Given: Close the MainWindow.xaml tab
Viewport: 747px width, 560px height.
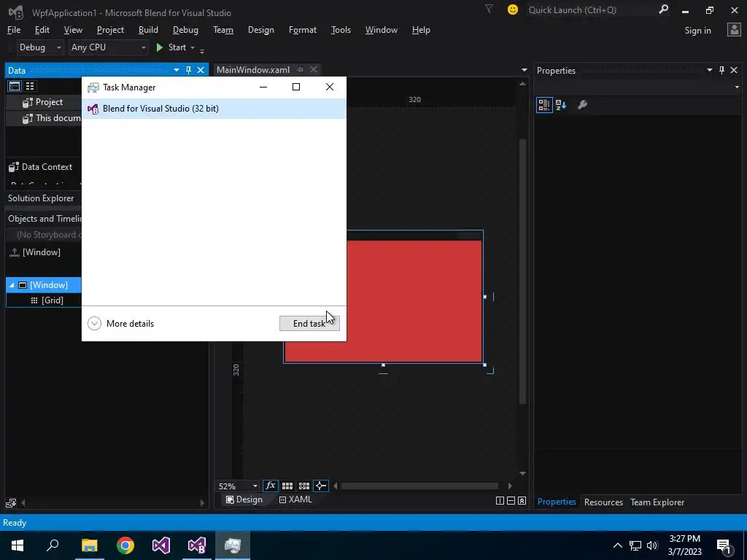Looking at the screenshot, I should tap(314, 69).
